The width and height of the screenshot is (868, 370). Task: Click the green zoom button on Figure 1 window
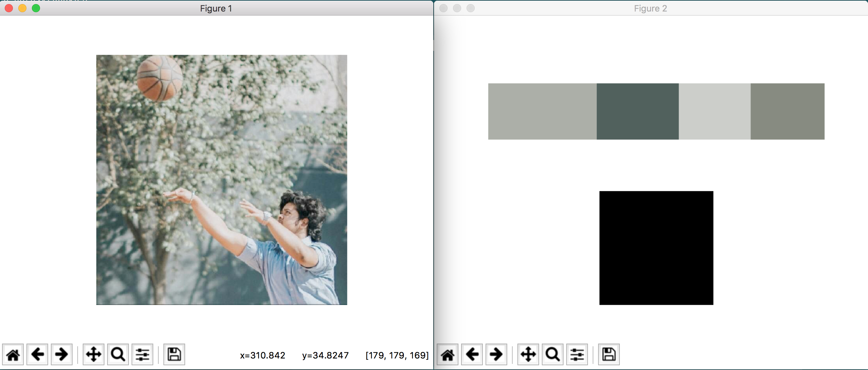[x=36, y=8]
